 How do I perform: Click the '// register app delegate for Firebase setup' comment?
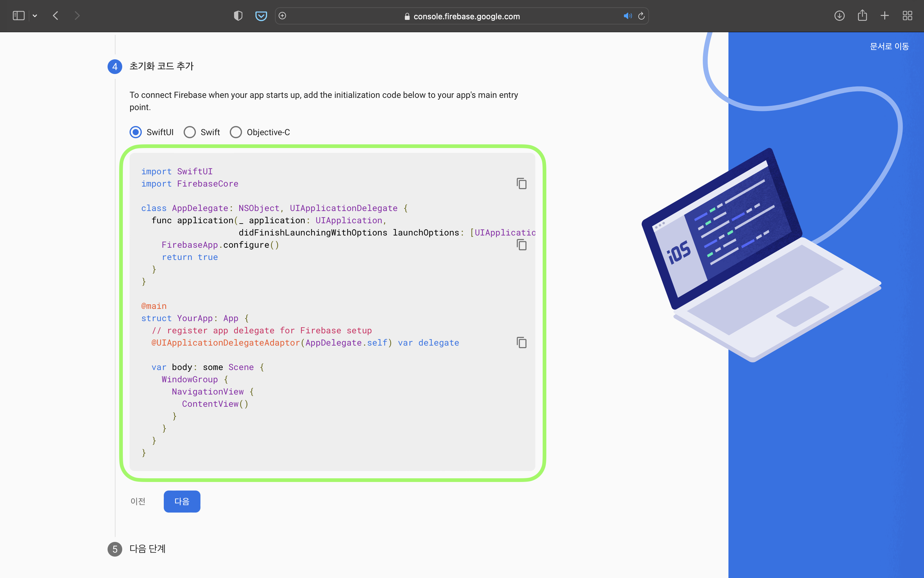(262, 330)
